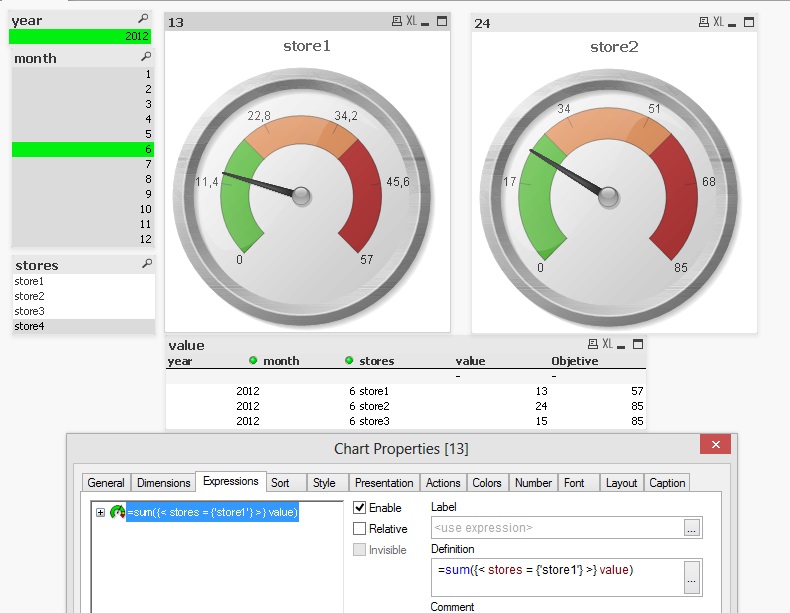Sort the table by Objetive column header
This screenshot has width=790, height=613.
click(x=574, y=361)
